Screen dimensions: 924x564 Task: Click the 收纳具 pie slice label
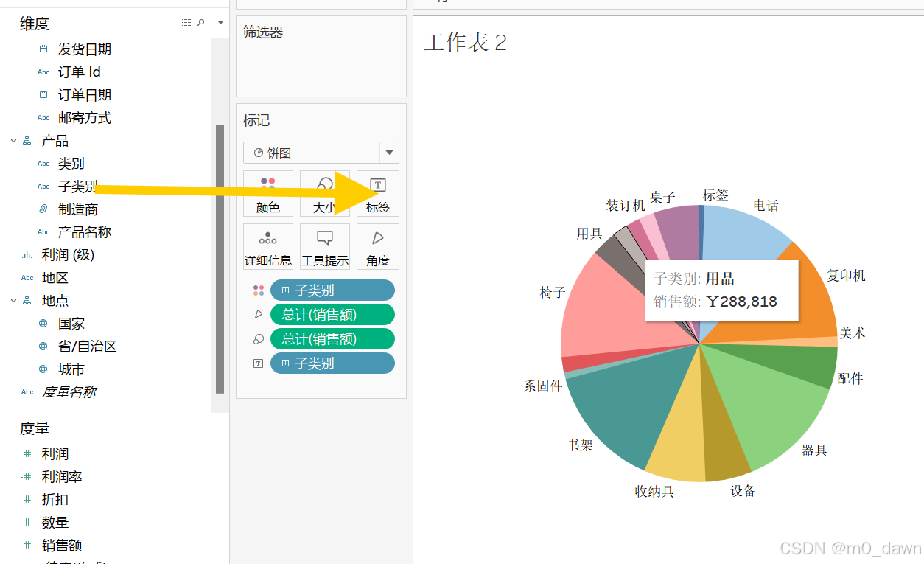655,491
